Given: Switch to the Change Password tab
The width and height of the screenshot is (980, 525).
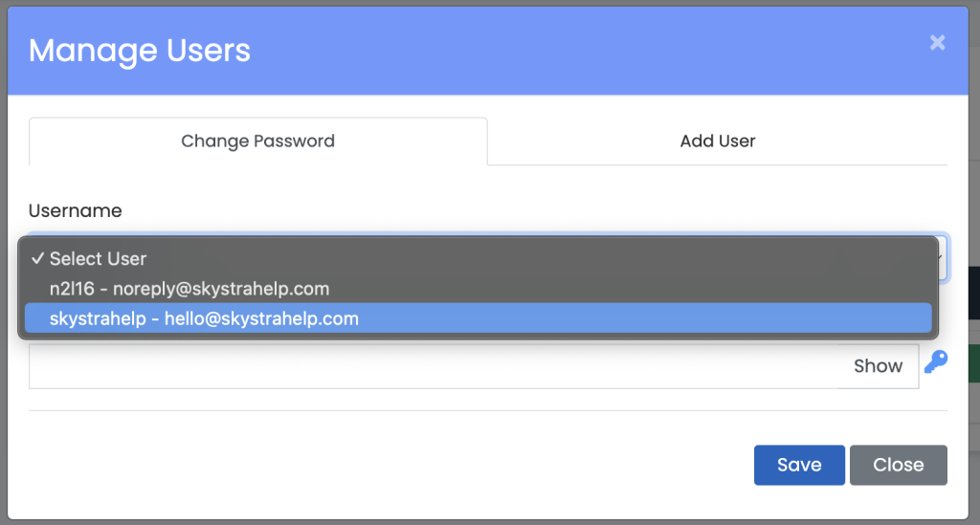Looking at the screenshot, I should [257, 142].
